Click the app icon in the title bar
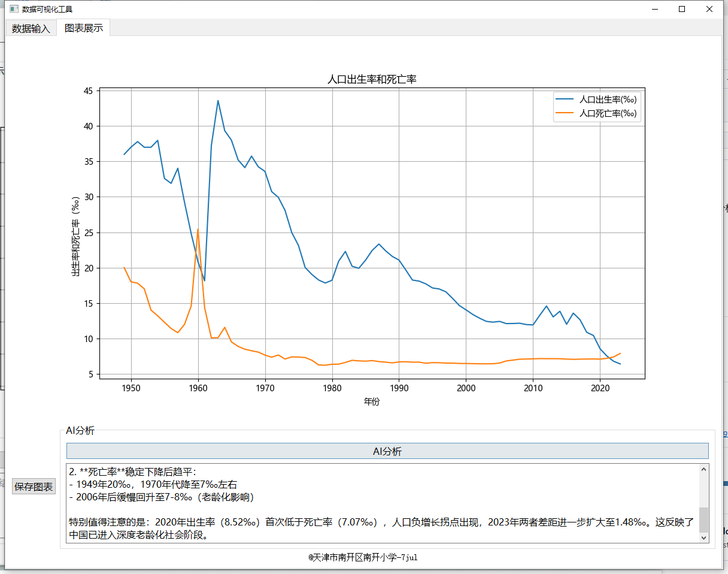Screen dimensions: 728x574 click(x=14, y=9)
